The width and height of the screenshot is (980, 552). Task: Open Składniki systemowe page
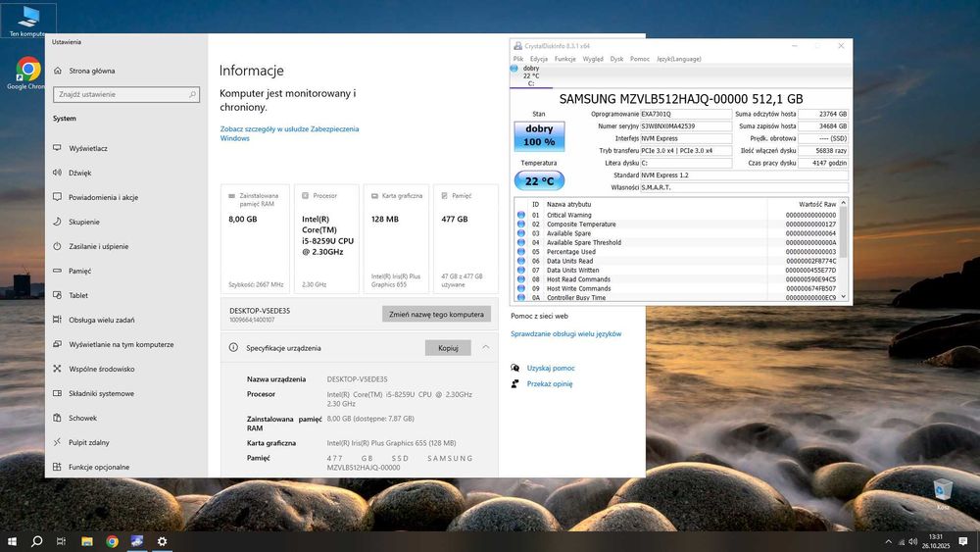tap(94, 393)
